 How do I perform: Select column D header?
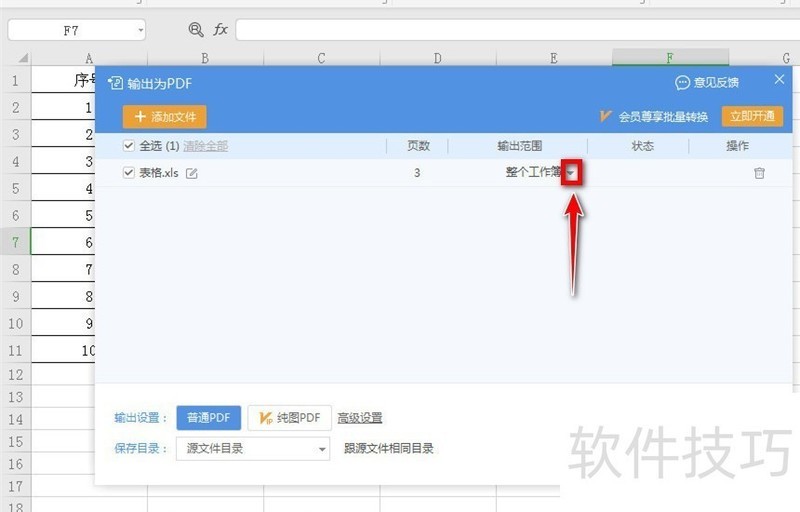[x=438, y=58]
